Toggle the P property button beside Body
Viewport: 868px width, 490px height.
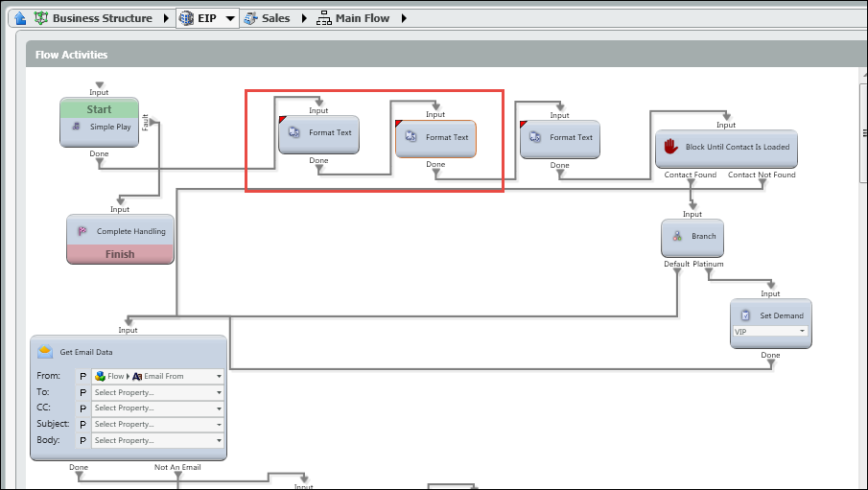pos(82,440)
